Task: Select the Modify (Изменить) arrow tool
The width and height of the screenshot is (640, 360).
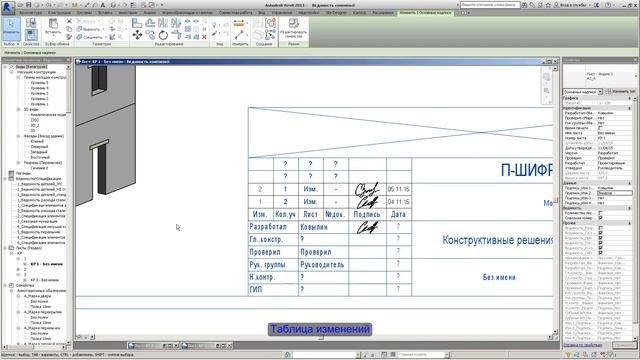Action: pos(11,28)
